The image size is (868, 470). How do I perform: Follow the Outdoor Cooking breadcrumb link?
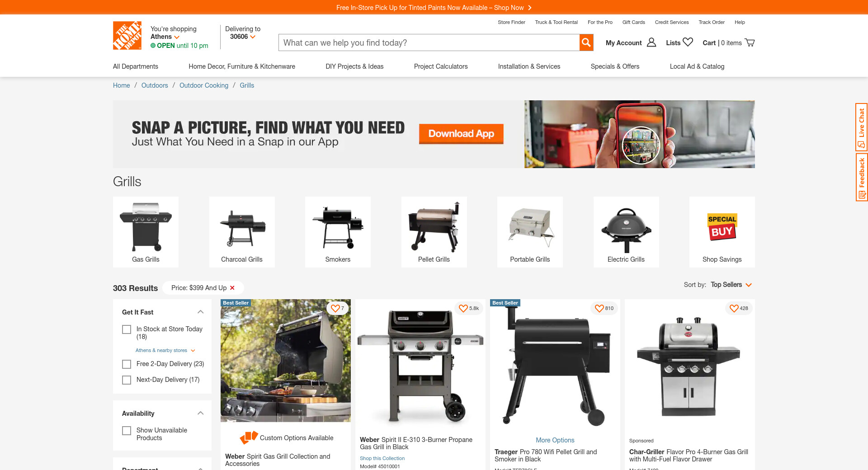tap(204, 85)
